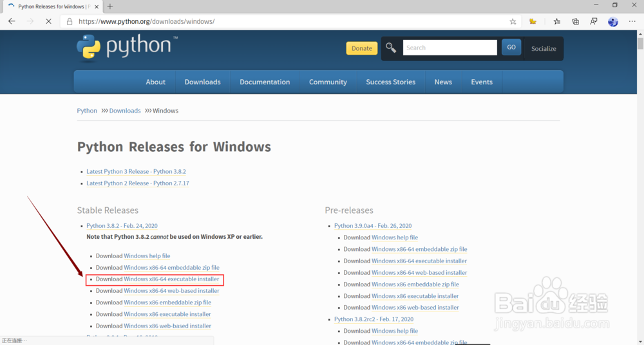Click the Downloads breadcrumb link
Screen dimensions: 644x345
[x=125, y=111]
